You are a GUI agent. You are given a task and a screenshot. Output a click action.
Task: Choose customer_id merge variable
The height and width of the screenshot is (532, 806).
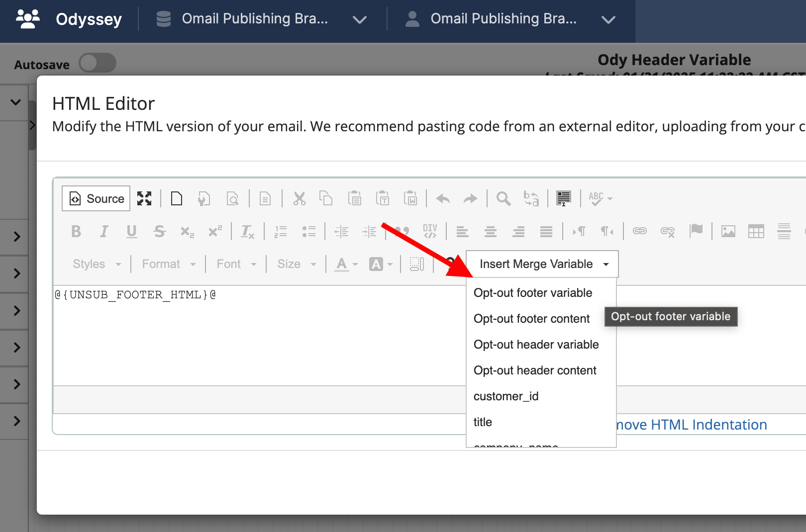pyautogui.click(x=506, y=396)
